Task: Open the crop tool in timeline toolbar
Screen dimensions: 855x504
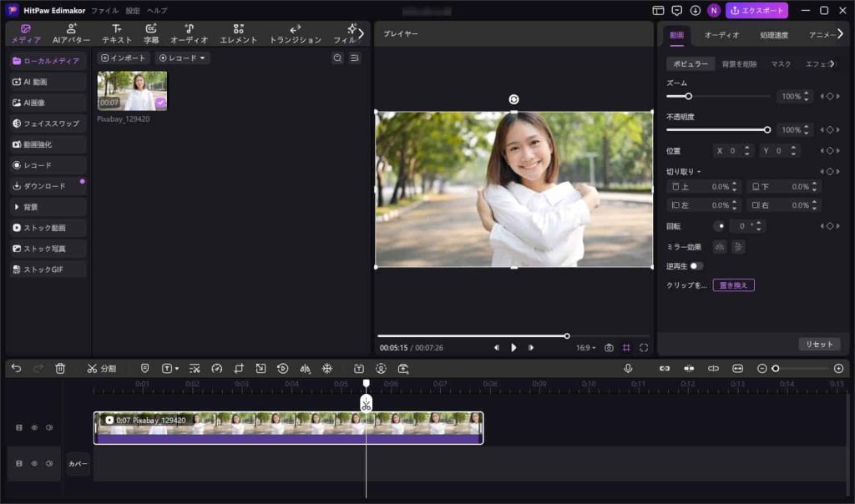Action: pos(239,368)
